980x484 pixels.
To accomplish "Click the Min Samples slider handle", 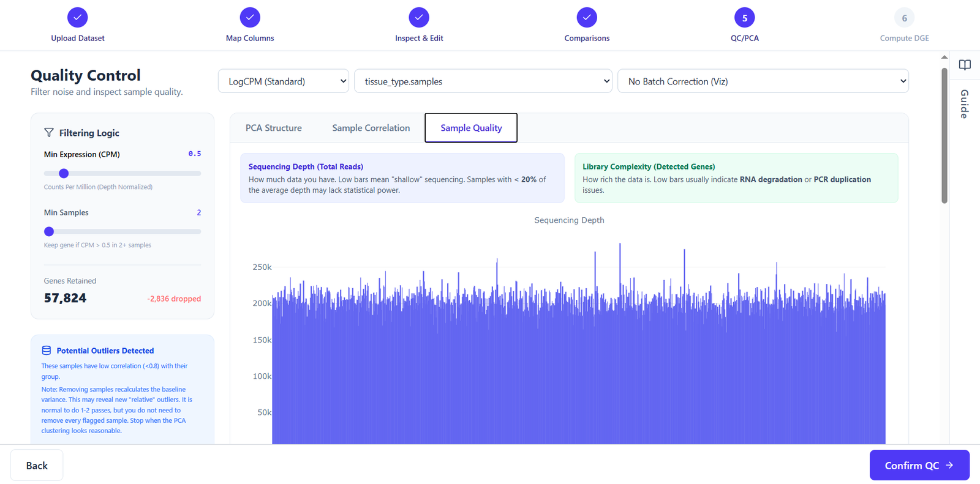I will (x=49, y=231).
